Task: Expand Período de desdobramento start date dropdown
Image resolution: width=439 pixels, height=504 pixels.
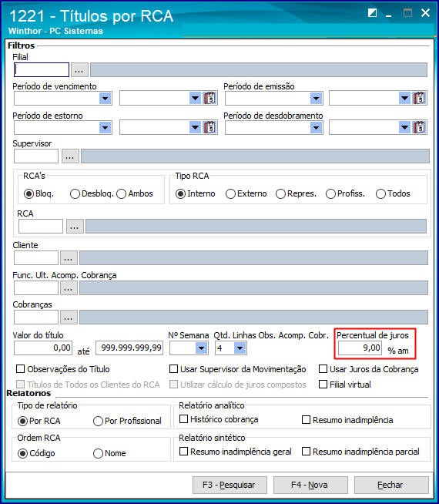Action: tap(316, 128)
